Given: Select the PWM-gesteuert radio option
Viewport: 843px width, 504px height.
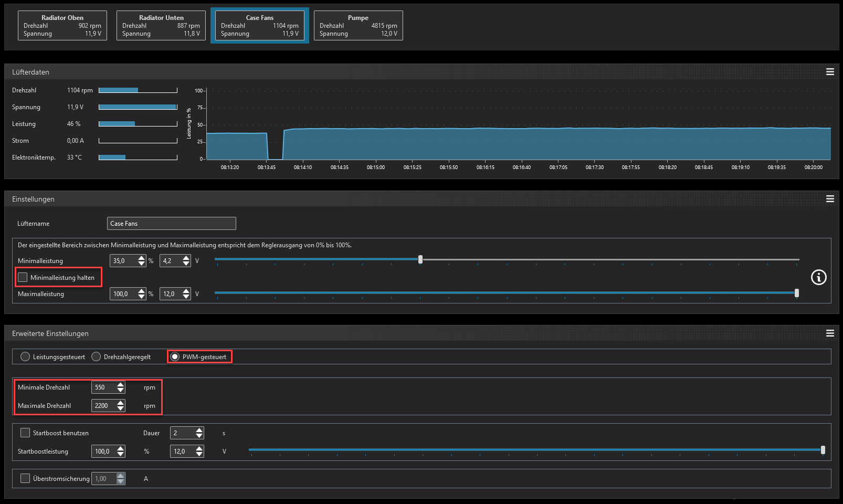Looking at the screenshot, I should pos(175,357).
